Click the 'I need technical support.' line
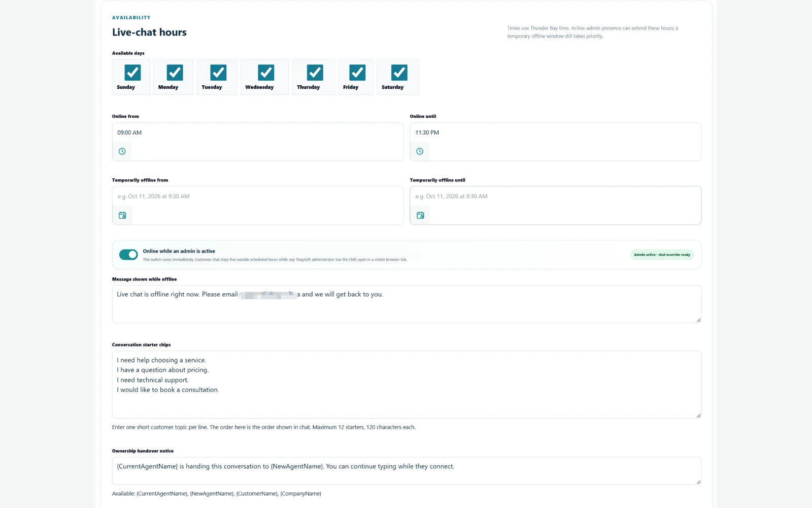This screenshot has width=812, height=508. [x=153, y=380]
